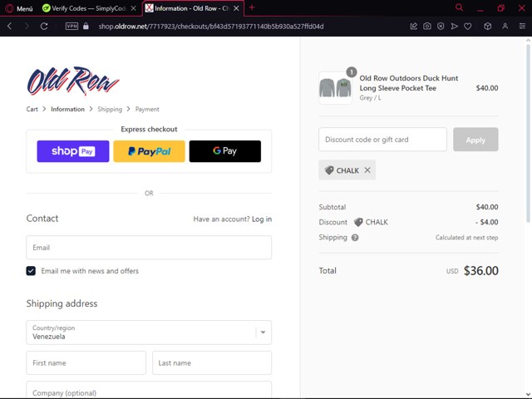Take a snapshot with the camera icon

click(427, 26)
